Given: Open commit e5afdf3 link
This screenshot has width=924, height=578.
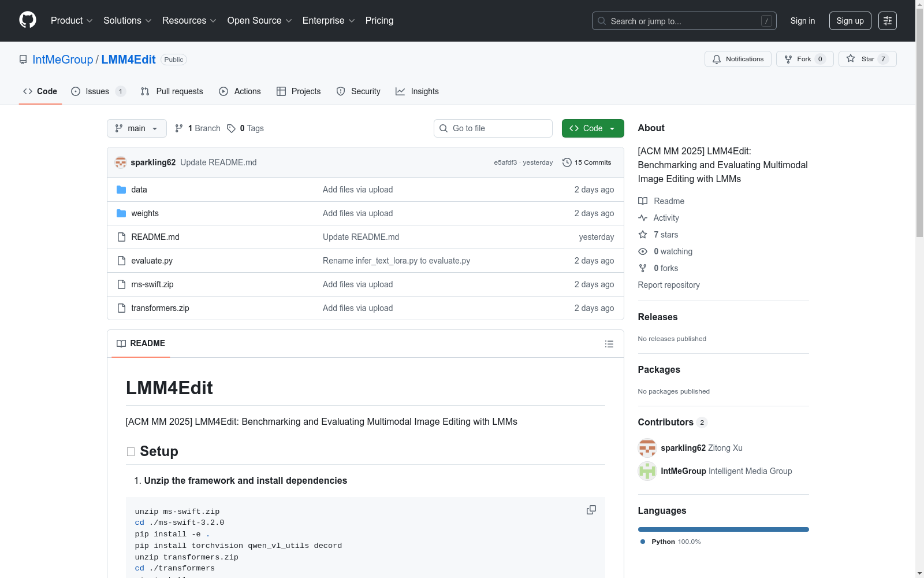Looking at the screenshot, I should click(505, 162).
